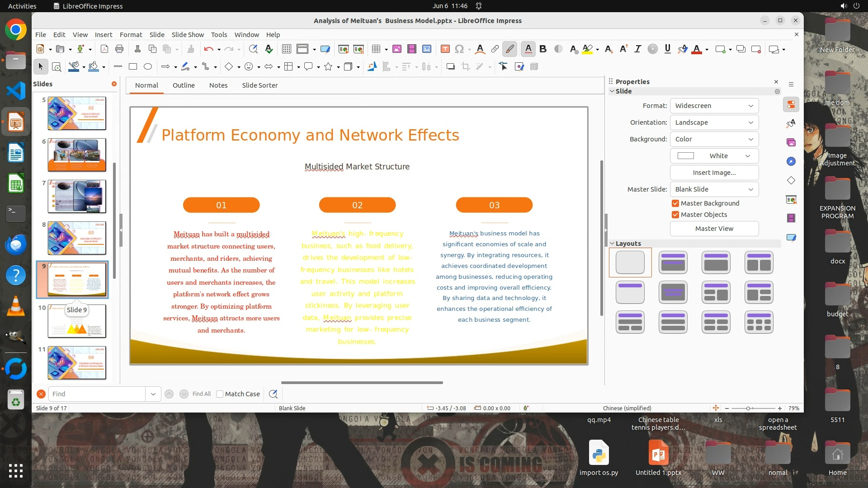Select the Rectangle shape tool
The height and width of the screenshot is (488, 868).
[x=133, y=67]
